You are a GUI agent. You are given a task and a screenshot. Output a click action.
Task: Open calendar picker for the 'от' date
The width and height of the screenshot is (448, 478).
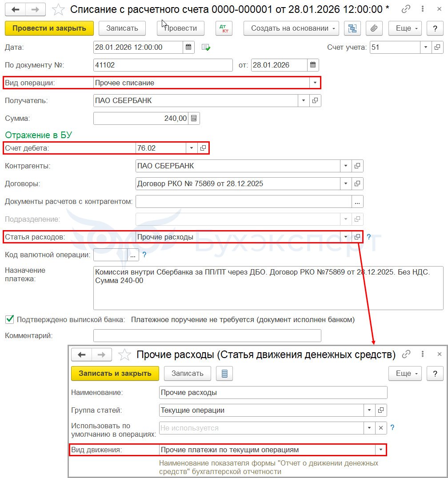click(313, 65)
